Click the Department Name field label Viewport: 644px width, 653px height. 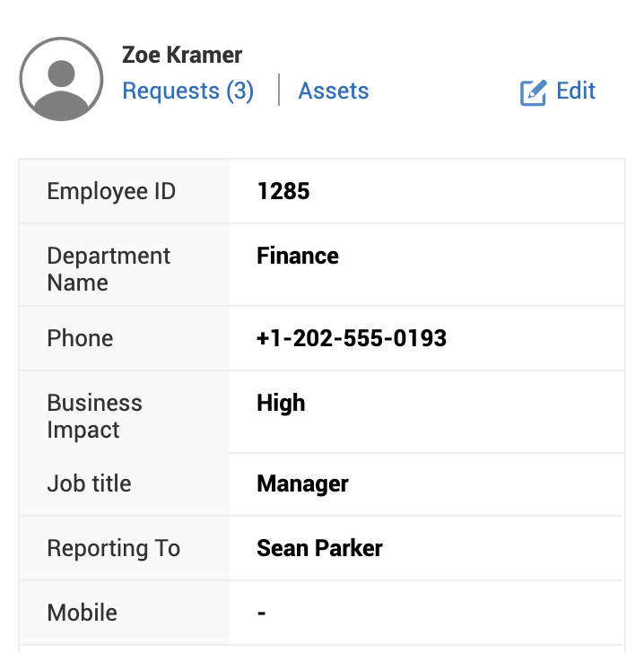pos(109,269)
